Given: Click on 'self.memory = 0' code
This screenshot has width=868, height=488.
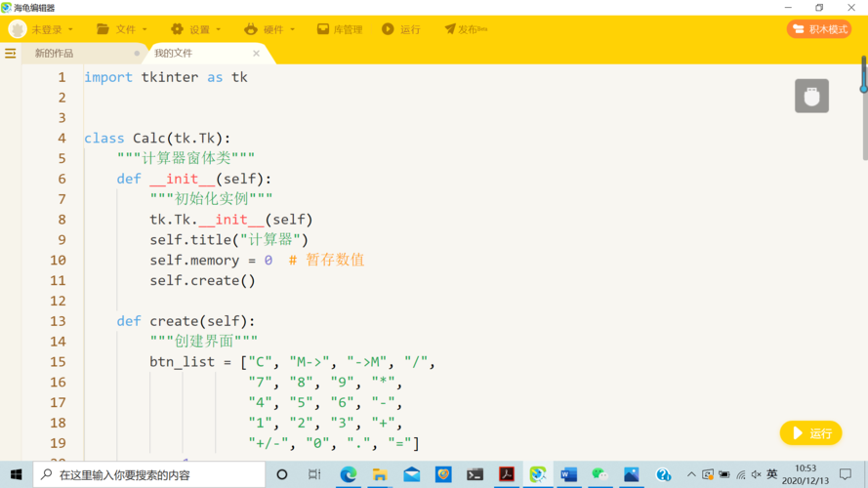Looking at the screenshot, I should tap(211, 260).
